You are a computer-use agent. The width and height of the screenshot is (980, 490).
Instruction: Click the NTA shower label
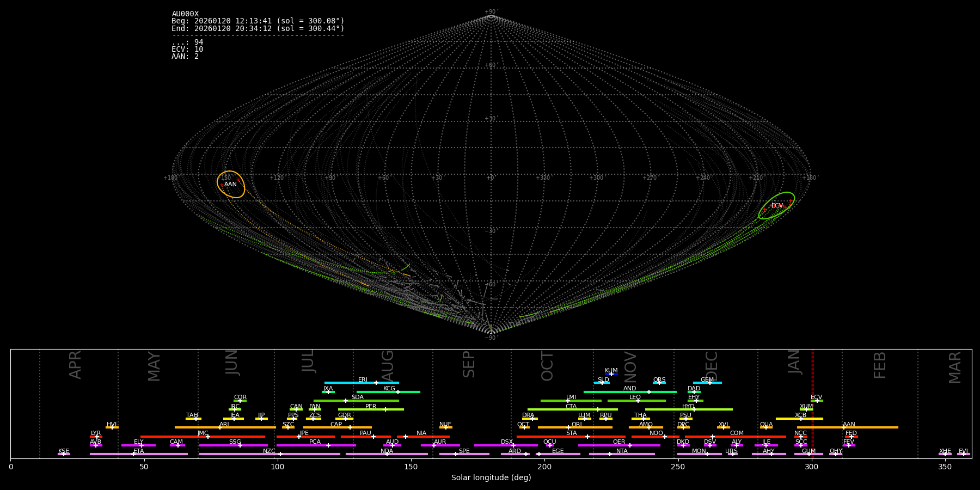click(622, 451)
